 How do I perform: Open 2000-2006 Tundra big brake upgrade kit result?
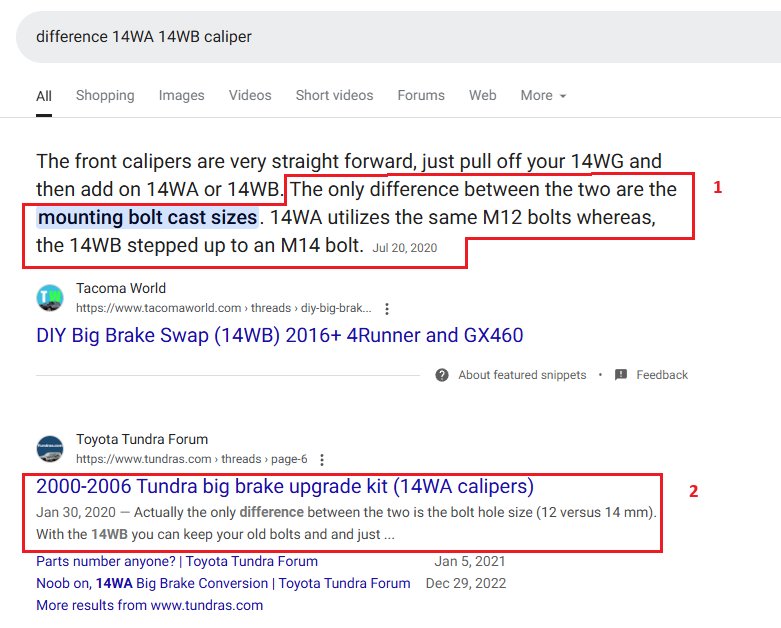click(285, 486)
